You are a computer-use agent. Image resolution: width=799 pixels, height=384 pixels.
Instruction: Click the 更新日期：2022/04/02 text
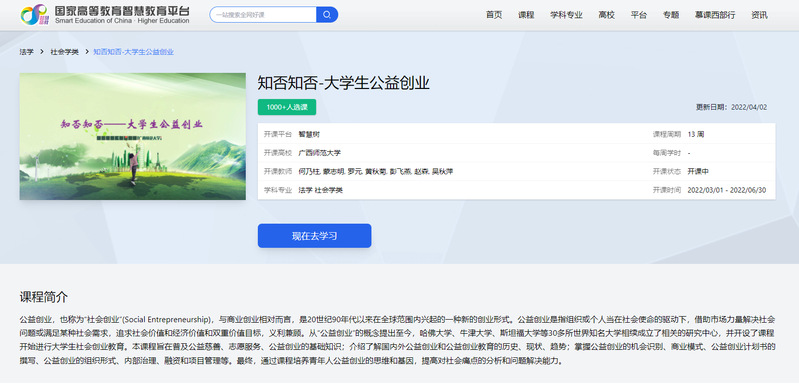[x=731, y=107]
